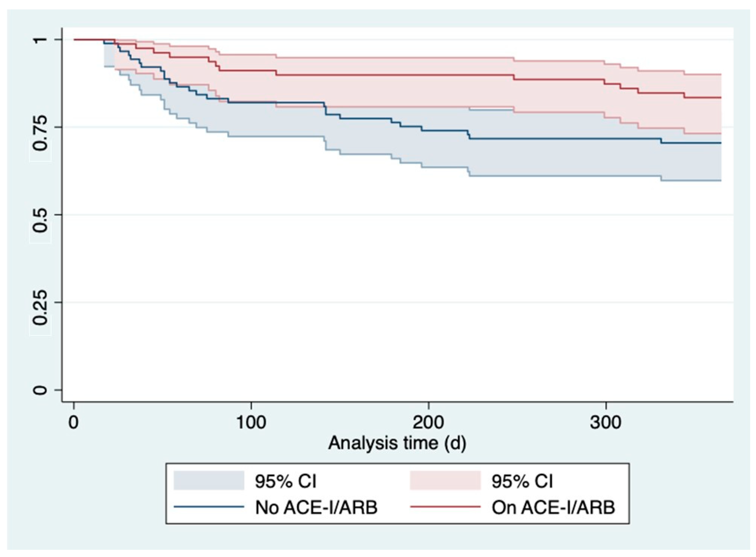Image resolution: width=756 pixels, height=557 pixels.
Task: Select the 100 tick label on x-axis
Action: pos(251,422)
